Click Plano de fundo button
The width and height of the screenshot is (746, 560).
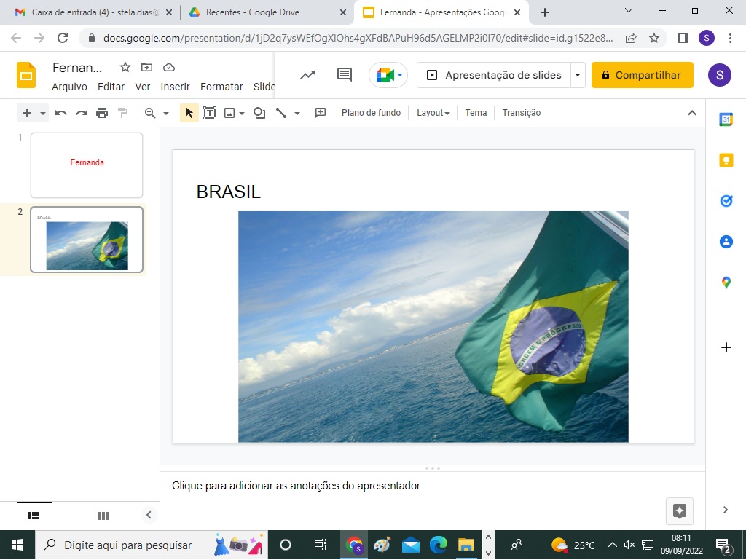coord(371,113)
